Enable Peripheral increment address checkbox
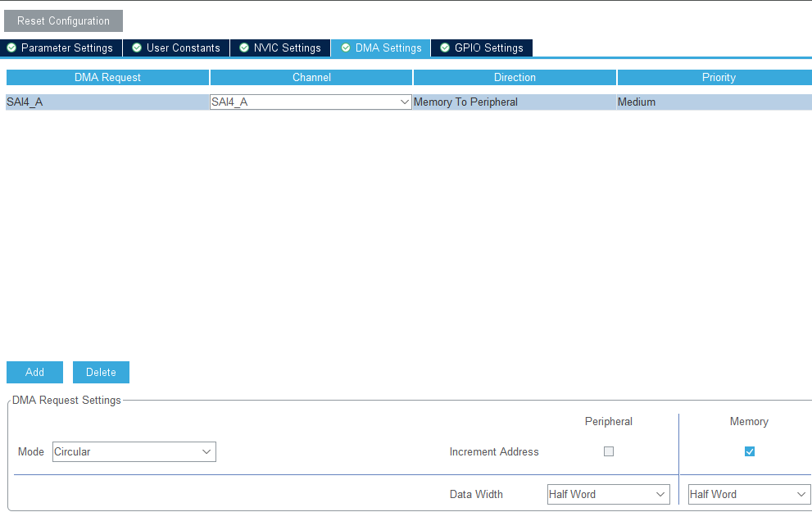 click(x=609, y=451)
